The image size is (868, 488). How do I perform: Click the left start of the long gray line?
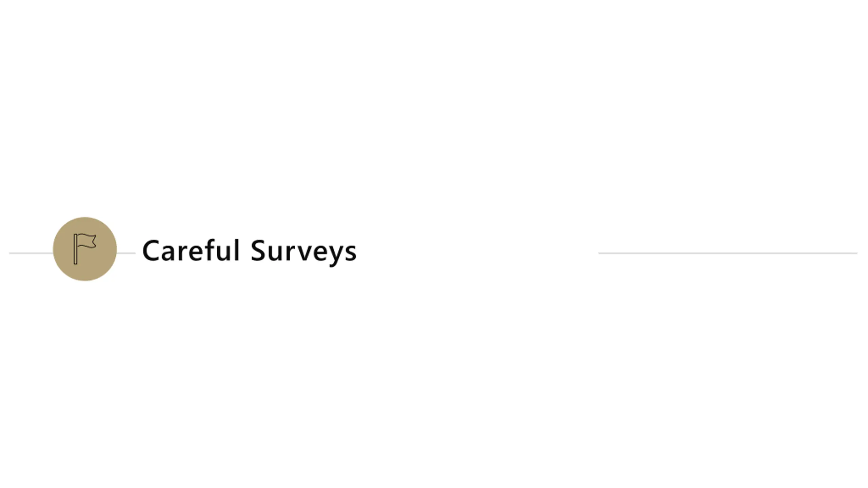pos(601,253)
